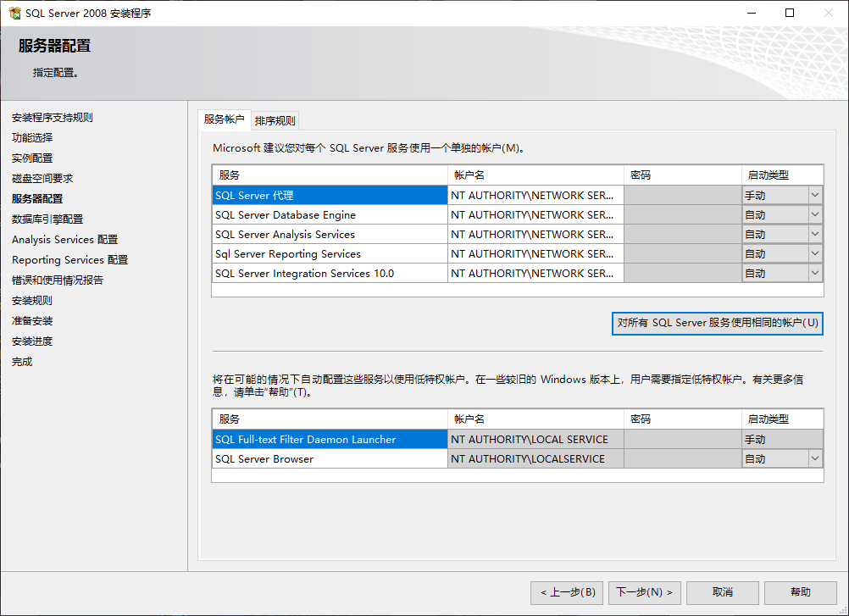Click 磁盘空间要求 step in sidebar
The width and height of the screenshot is (849, 616).
[42, 179]
